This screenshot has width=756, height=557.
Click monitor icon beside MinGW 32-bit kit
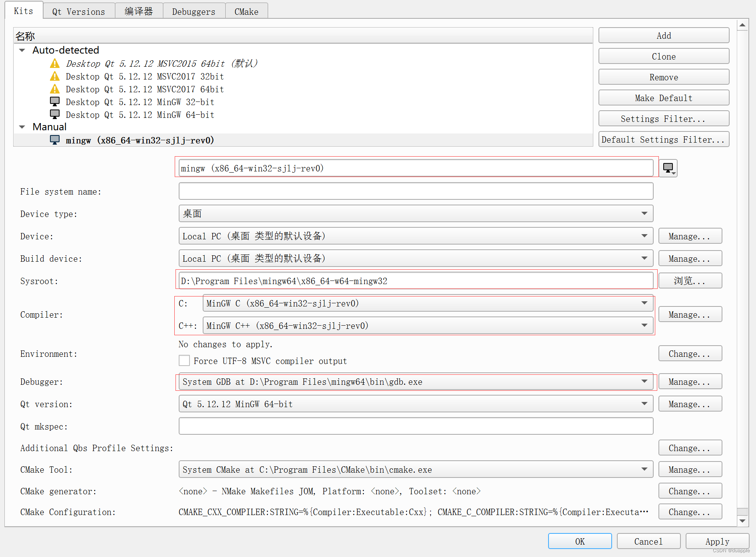[55, 102]
